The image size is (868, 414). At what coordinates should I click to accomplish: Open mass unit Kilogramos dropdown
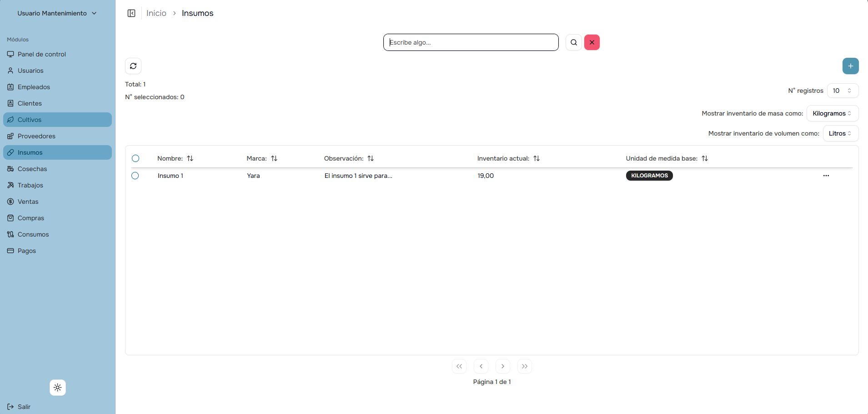coord(832,113)
